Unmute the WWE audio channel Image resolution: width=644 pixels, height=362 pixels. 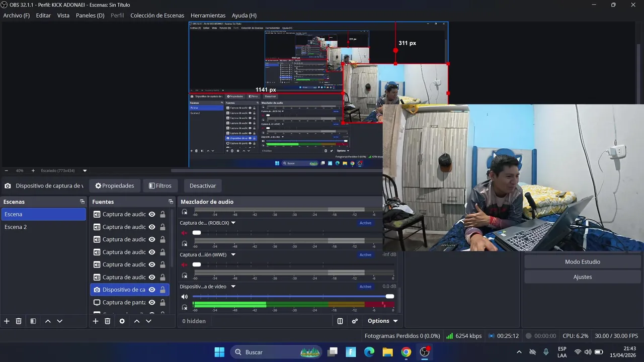pos(185,264)
